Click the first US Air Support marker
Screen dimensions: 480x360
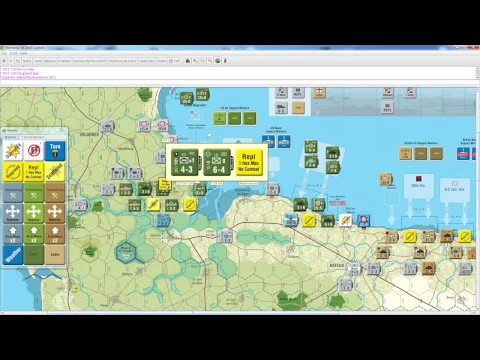pos(219,118)
